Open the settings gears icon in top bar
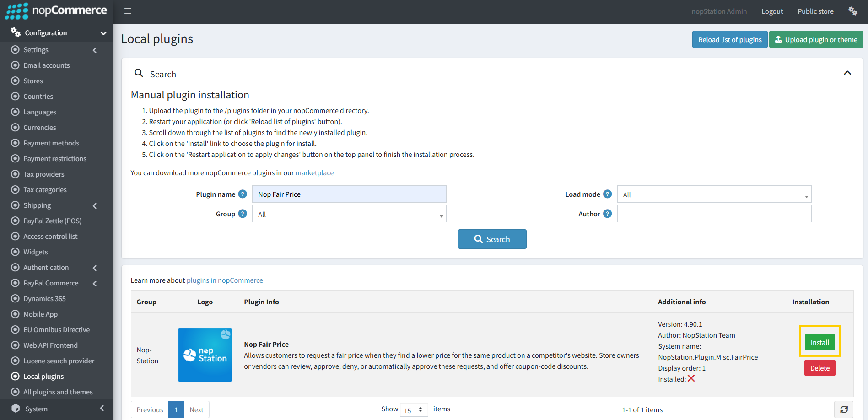Screen dimensions: 868x420 pos(852,11)
